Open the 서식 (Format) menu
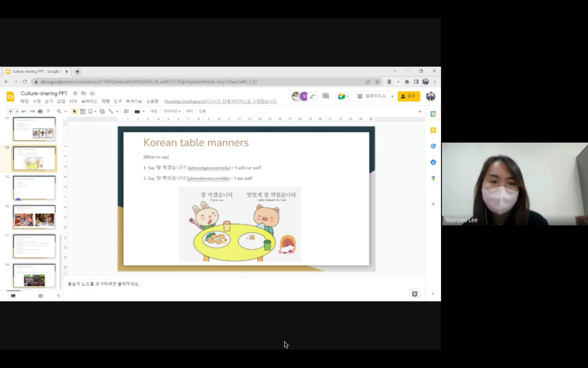 [x=73, y=101]
